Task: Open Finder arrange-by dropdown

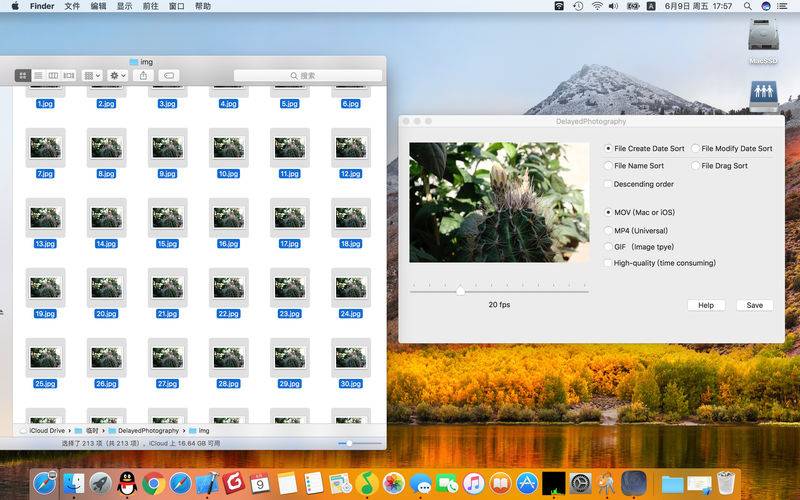Action: coord(92,76)
